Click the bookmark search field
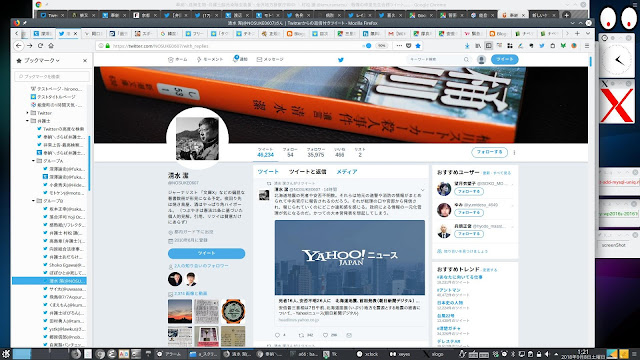The height and width of the screenshot is (360, 640). coord(52,76)
